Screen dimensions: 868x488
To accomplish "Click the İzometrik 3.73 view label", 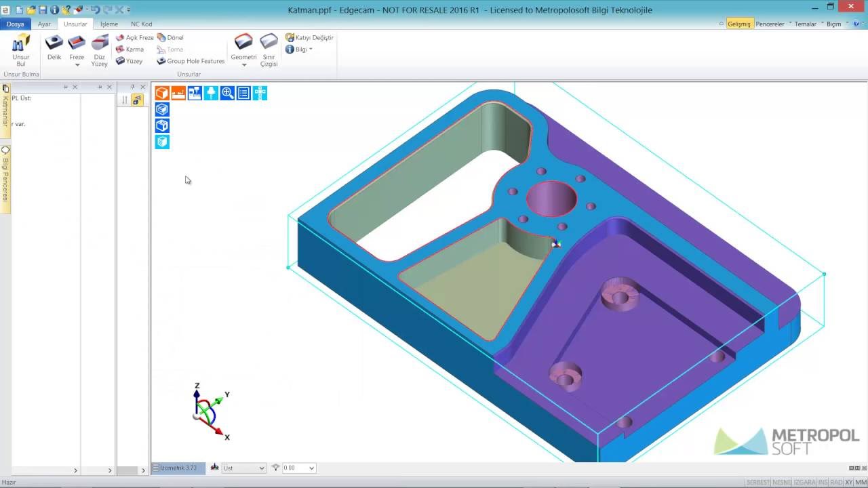I will [178, 468].
